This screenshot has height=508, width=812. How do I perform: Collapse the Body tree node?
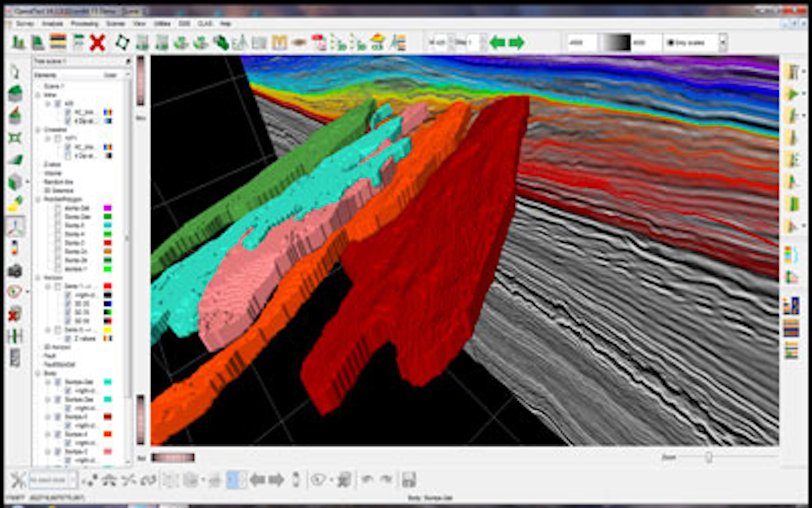point(38,374)
